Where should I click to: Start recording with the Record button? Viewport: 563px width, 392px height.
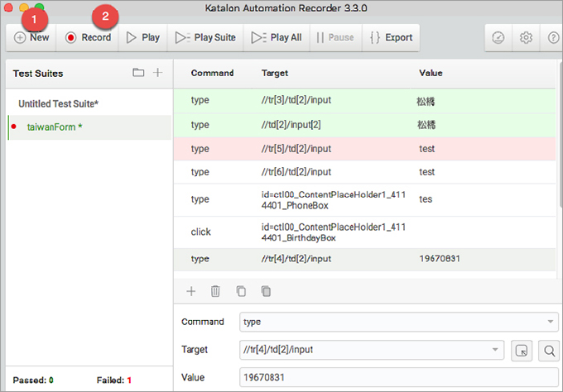88,37
